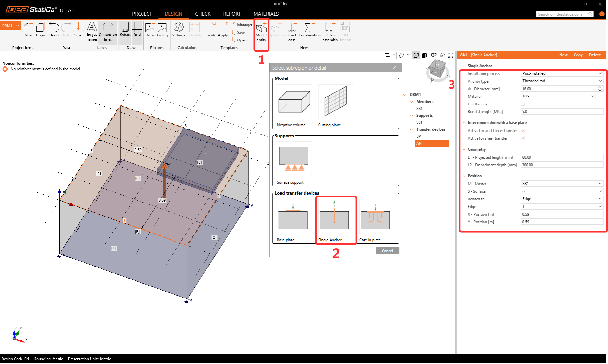Viewport: 608px width, 364px height.
Task: Switch to the CHECK tab
Action: click(203, 14)
